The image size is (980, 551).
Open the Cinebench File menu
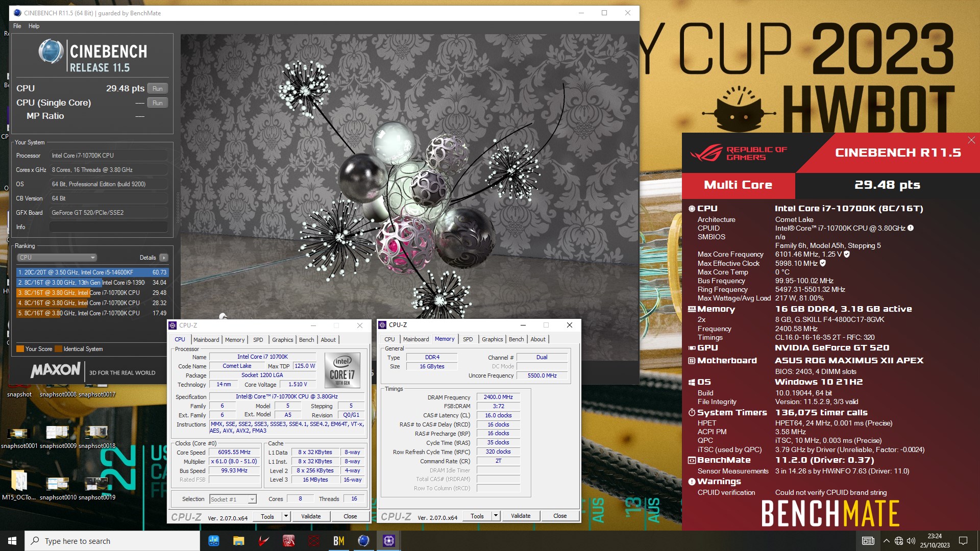(17, 26)
